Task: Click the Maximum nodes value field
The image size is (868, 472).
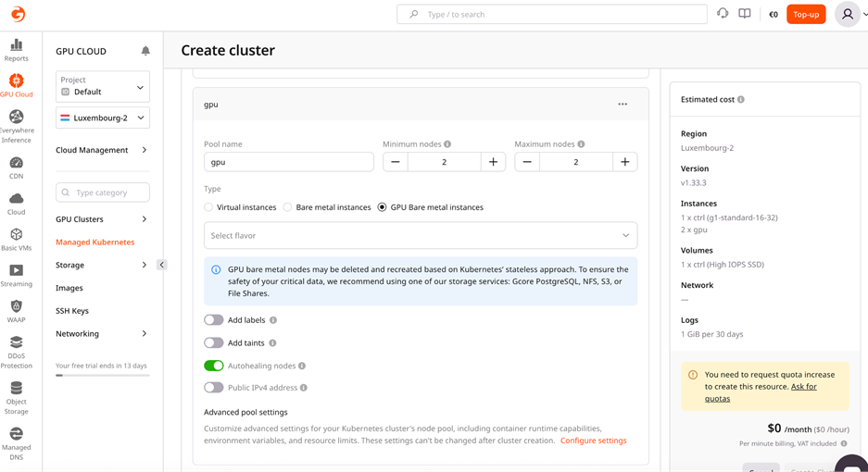Action: click(575, 162)
